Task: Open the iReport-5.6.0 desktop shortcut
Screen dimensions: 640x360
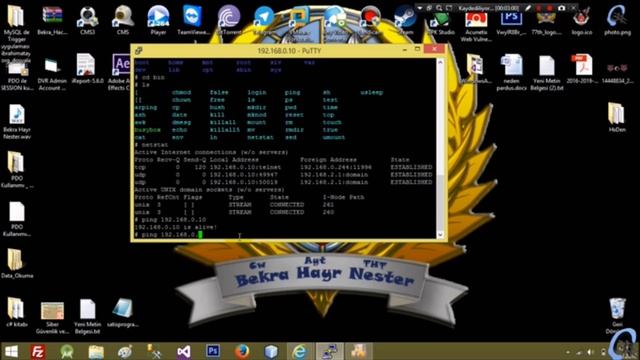Action: point(87,69)
